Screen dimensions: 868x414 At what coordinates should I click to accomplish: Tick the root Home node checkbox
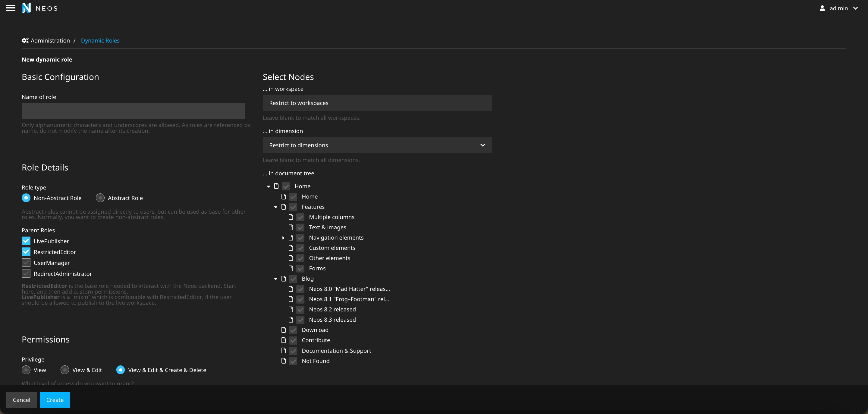tap(286, 186)
